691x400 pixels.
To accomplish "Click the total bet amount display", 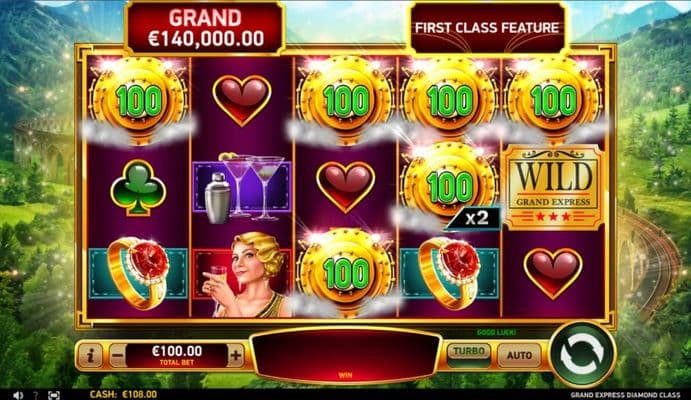I will pyautogui.click(x=177, y=355).
